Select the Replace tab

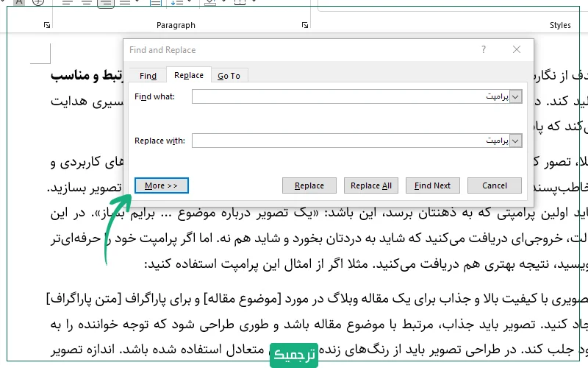pyautogui.click(x=189, y=75)
